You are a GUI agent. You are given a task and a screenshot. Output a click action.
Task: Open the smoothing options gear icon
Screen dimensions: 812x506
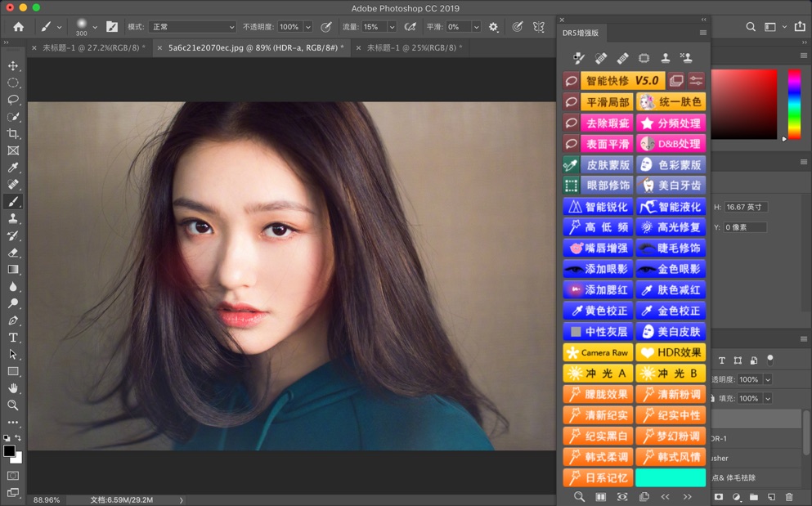tap(493, 27)
